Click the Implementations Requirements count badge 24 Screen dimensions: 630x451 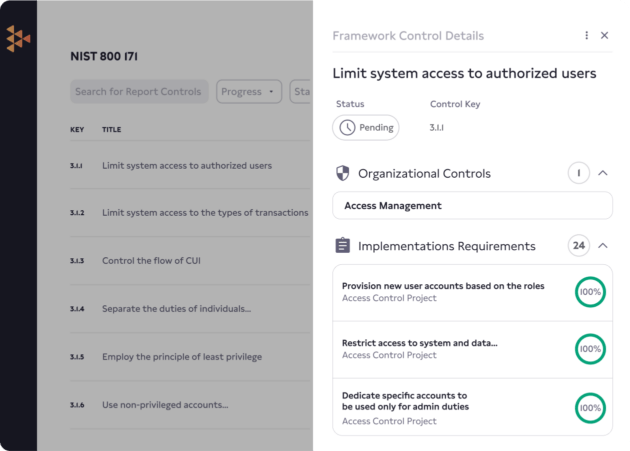(x=578, y=246)
